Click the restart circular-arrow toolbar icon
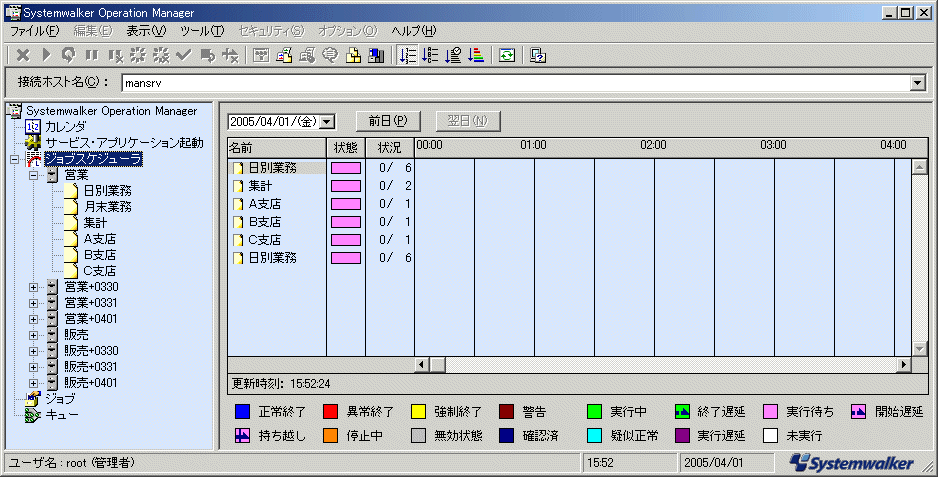 (69, 56)
